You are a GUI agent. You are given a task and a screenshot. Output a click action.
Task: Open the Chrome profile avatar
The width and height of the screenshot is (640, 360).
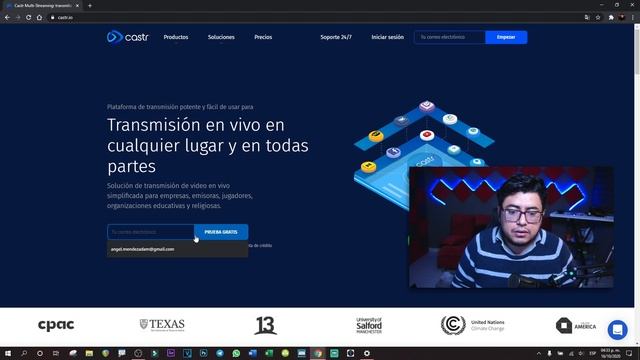(622, 18)
